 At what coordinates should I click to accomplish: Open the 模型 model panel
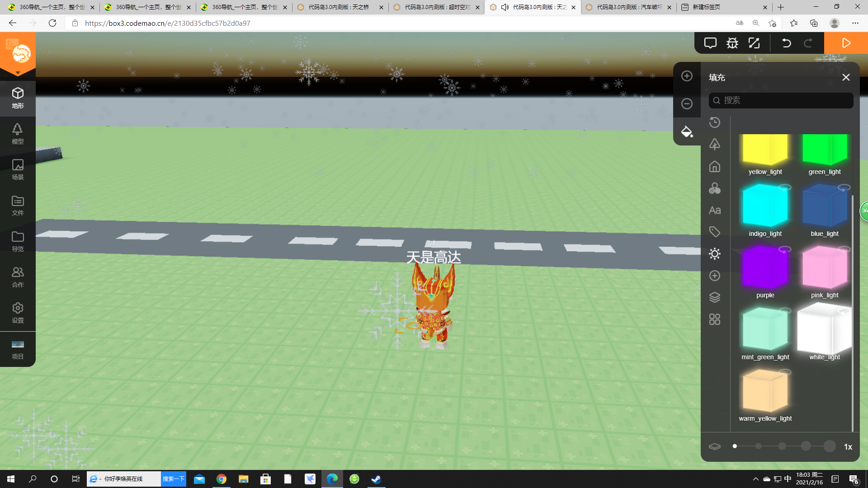point(18,134)
